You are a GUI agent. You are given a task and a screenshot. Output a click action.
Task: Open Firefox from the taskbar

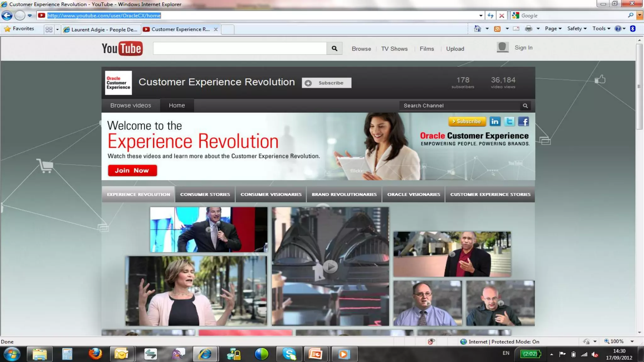pyautogui.click(x=95, y=354)
